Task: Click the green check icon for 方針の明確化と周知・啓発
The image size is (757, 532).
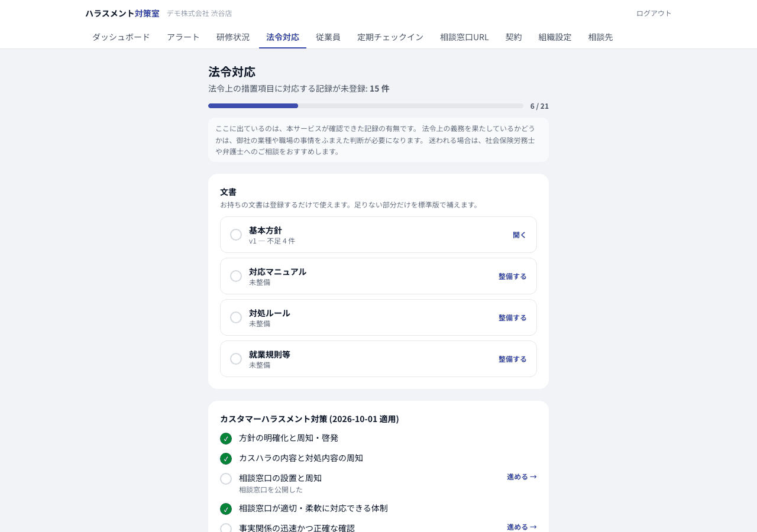Action: point(226,439)
